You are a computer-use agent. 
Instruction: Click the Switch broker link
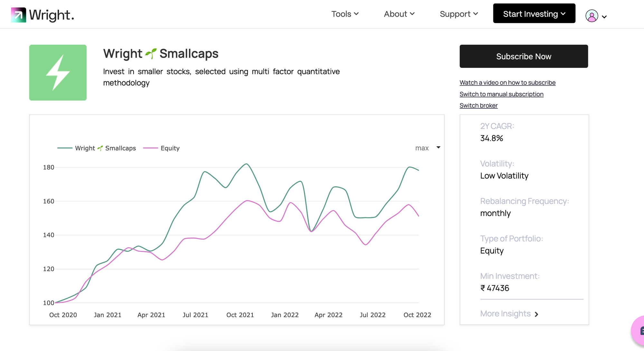point(478,106)
